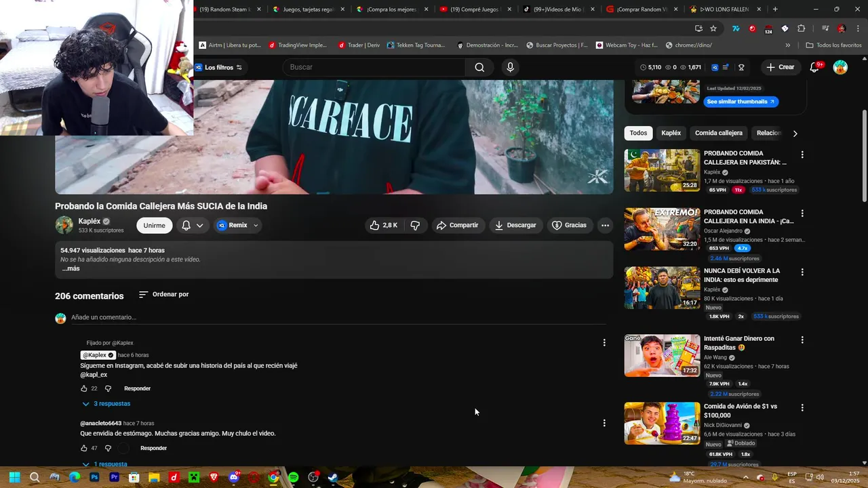Open options for Raspaditas video suggestion
Screen dimensions: 868x488
click(802, 340)
